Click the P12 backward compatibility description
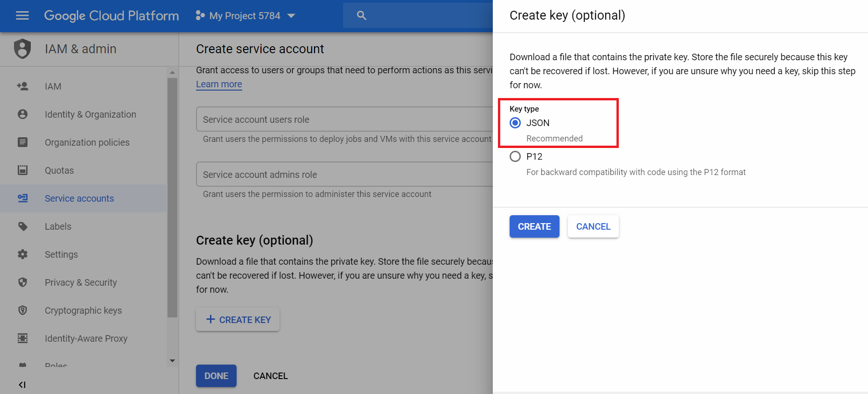The width and height of the screenshot is (868, 394). pyautogui.click(x=636, y=172)
